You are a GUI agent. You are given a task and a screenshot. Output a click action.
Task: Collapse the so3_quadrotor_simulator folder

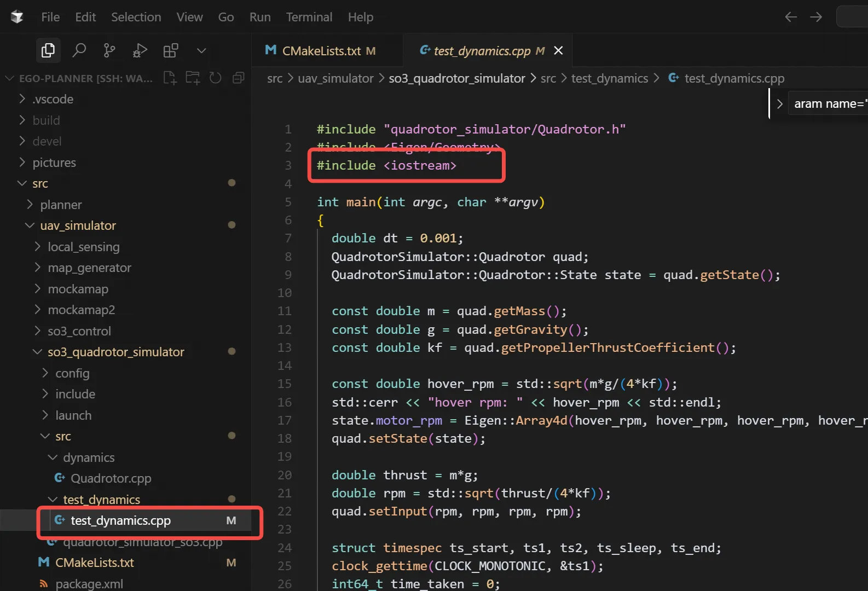[115, 352]
